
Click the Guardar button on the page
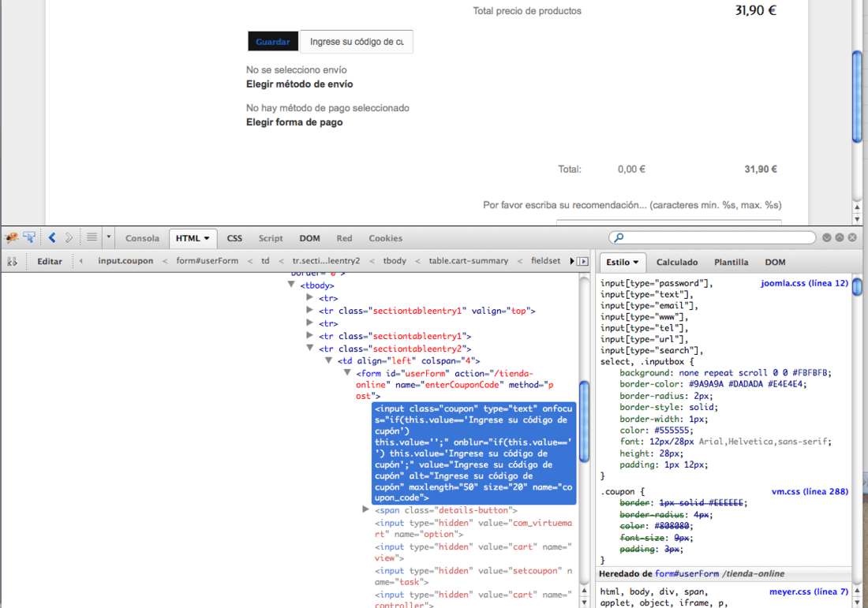(x=273, y=42)
